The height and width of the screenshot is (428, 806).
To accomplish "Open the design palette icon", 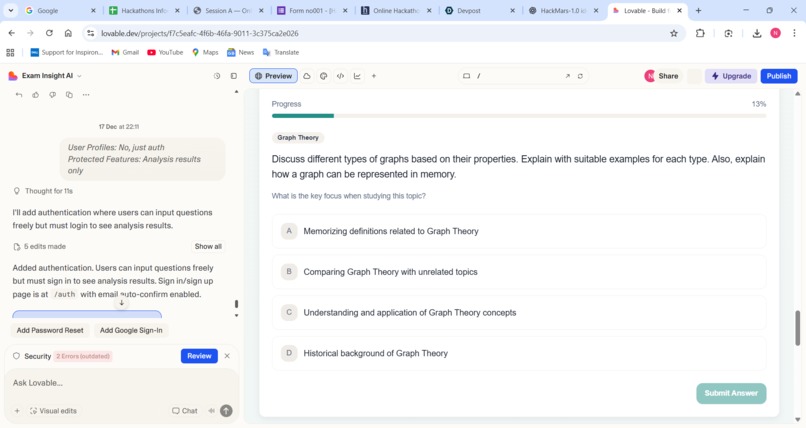I will (323, 76).
